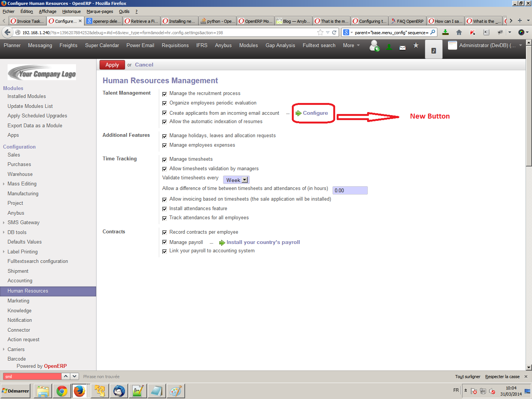
Task: Click the music note icon in header
Action: tap(434, 50)
